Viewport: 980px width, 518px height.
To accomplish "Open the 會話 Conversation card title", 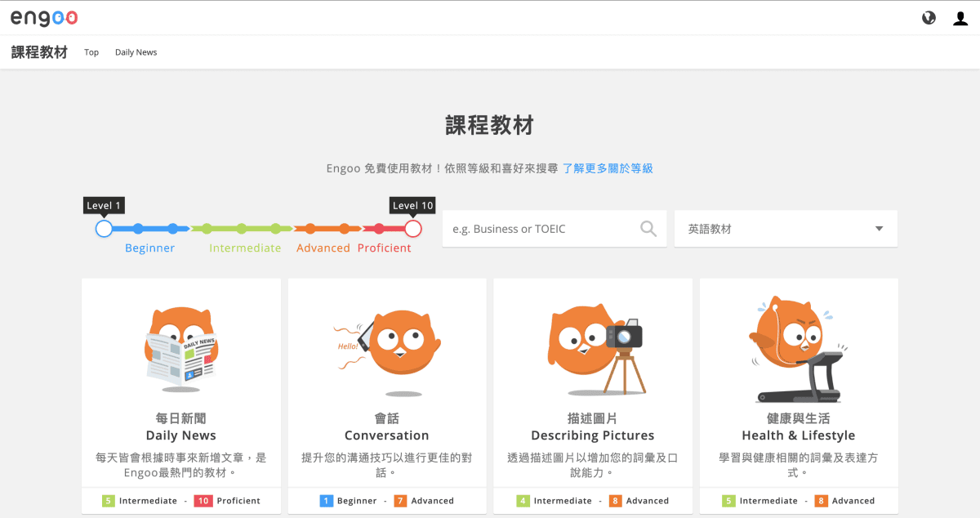I will point(387,427).
